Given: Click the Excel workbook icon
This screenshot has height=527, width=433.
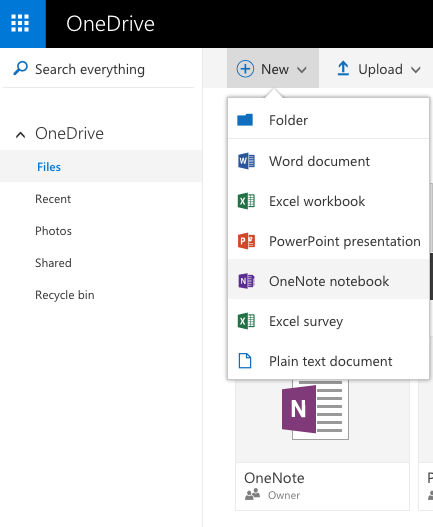Looking at the screenshot, I should tap(246, 201).
